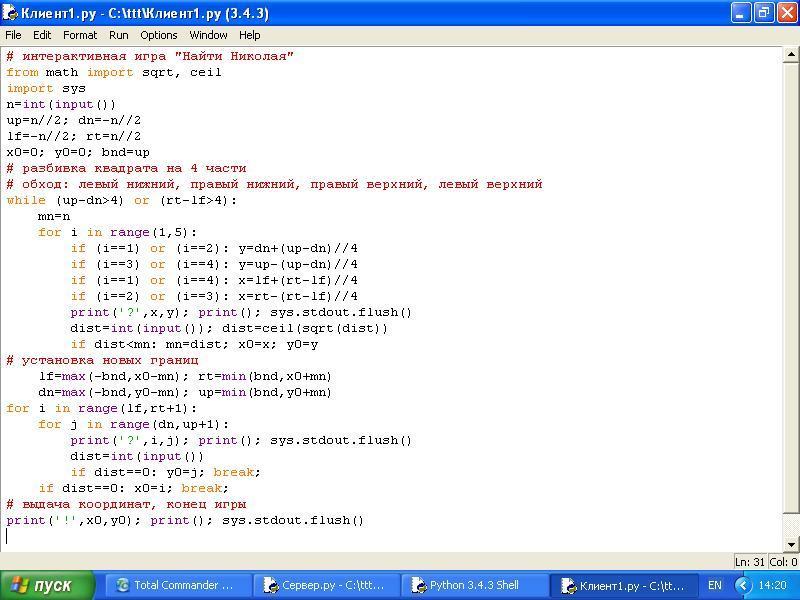Open the Window menu
The width and height of the screenshot is (800, 600).
208,35
